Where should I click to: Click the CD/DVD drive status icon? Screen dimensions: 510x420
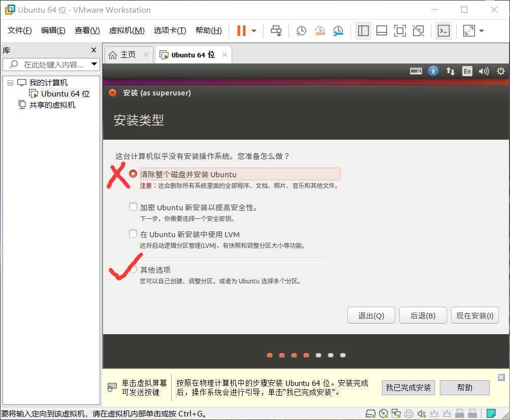pyautogui.click(x=384, y=413)
